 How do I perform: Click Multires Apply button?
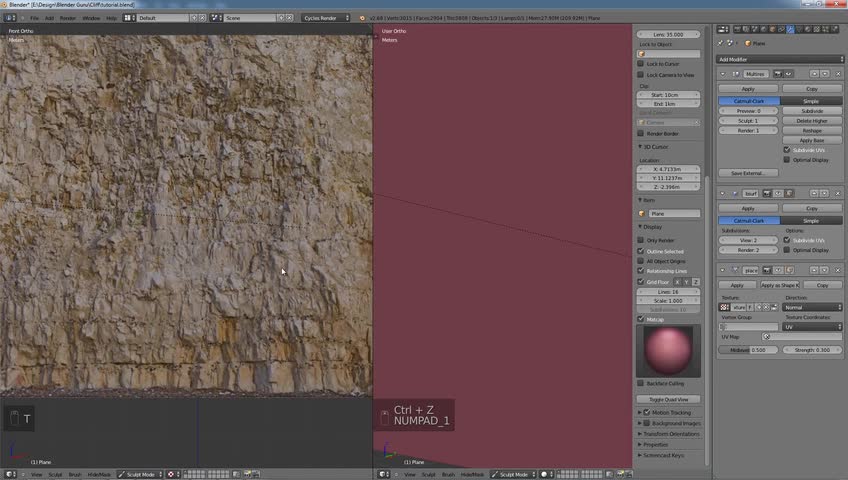[x=748, y=89]
